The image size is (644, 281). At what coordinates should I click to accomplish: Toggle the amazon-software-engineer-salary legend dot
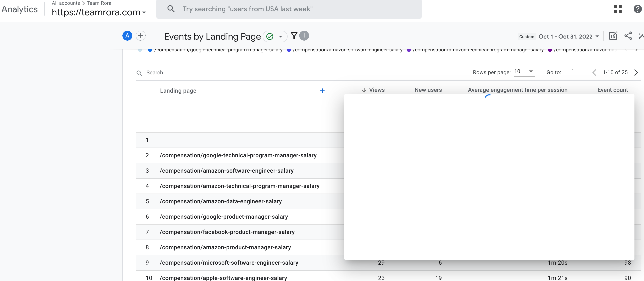[x=289, y=50]
